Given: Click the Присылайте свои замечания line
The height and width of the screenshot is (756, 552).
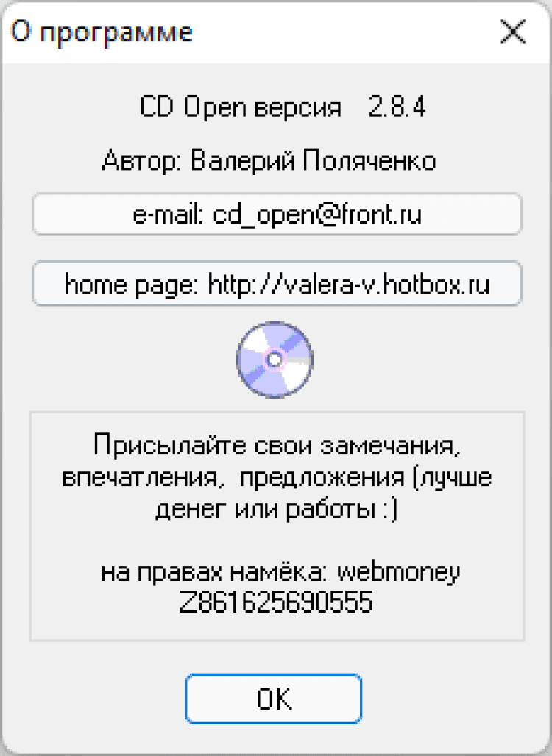Looking at the screenshot, I should coord(277,446).
